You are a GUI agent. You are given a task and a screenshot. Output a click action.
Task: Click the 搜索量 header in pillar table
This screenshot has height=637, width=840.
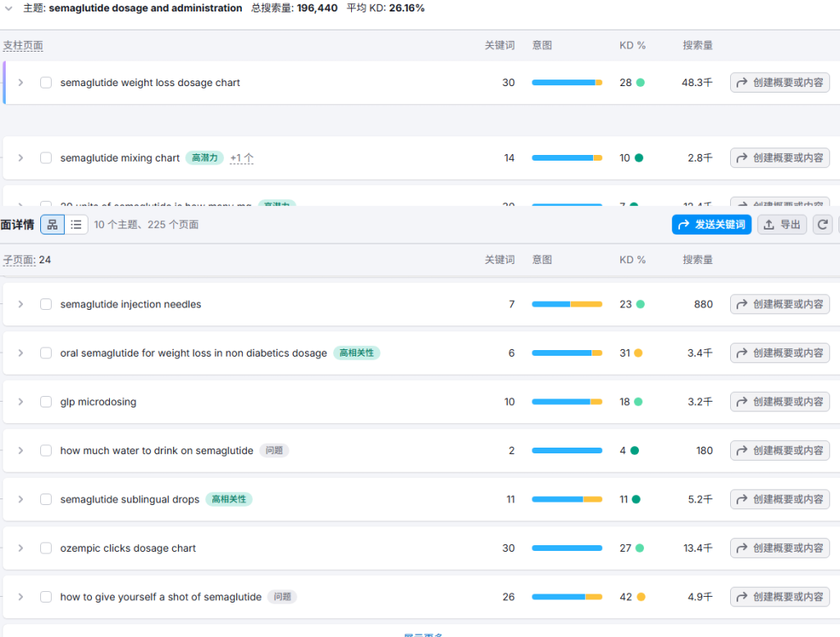pos(697,46)
